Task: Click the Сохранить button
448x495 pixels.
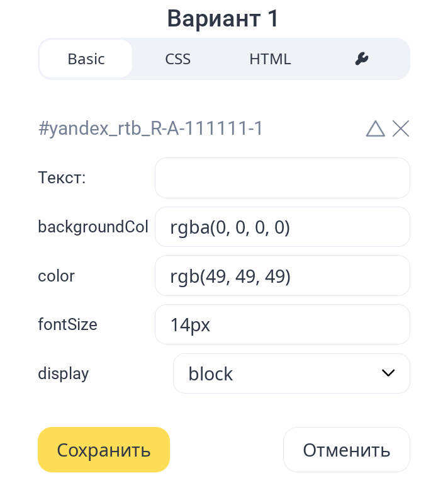Action: [104, 450]
